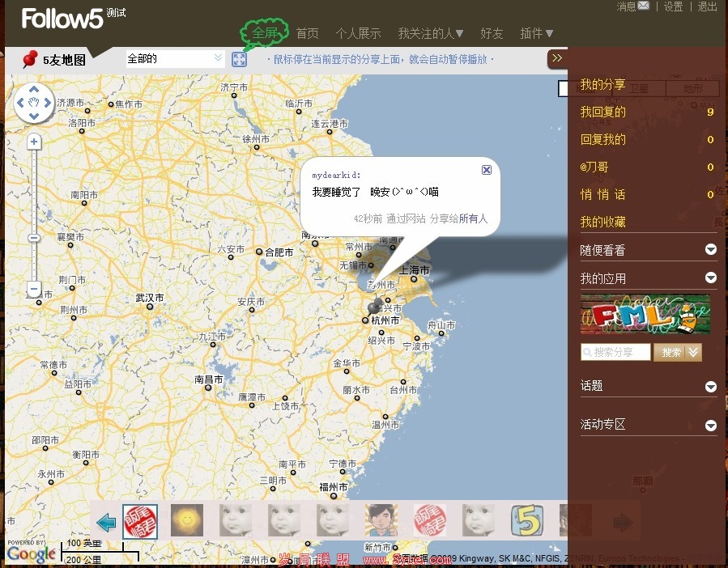728x568 pixels.
Task: Zoom out with the minus button
Action: coord(34,289)
